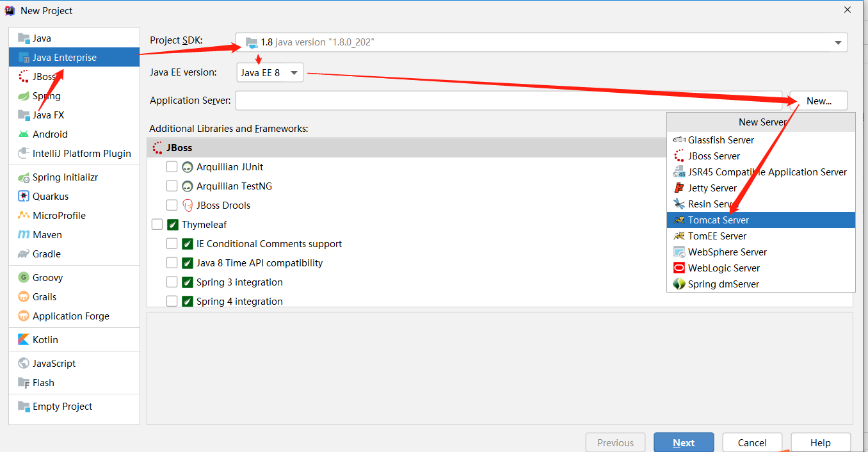Click the Java FX folder icon
868x452 pixels.
point(24,115)
